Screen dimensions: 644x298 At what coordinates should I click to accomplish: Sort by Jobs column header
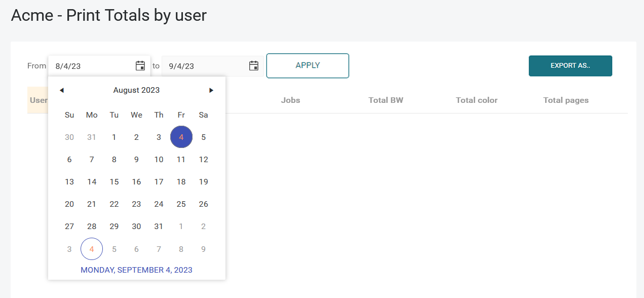(x=290, y=100)
